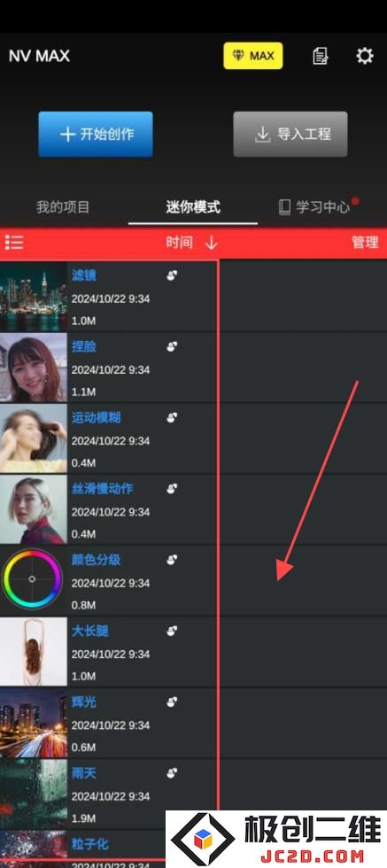Open the 雨天 project thumbnail
This screenshot has width=387, height=868.
(34, 794)
